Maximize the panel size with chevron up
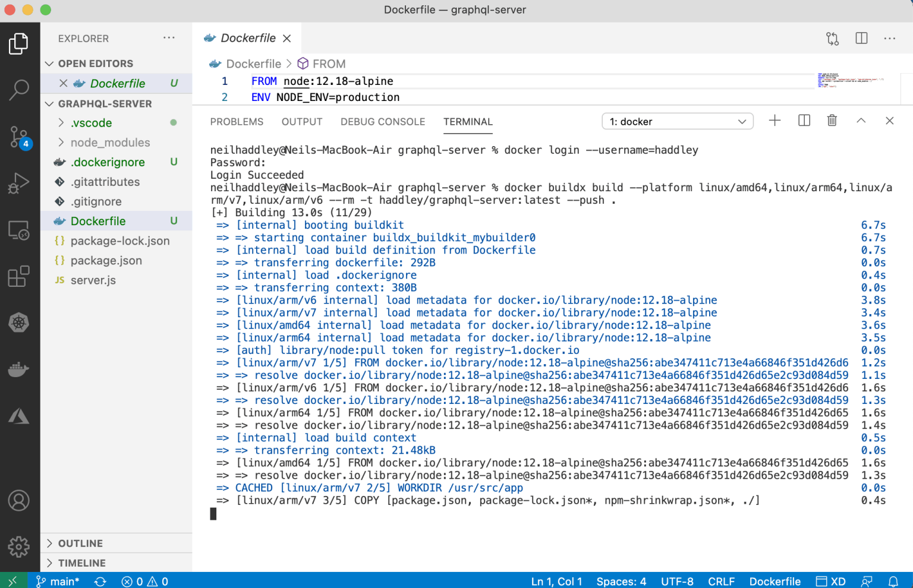This screenshot has width=913, height=588. (x=861, y=121)
